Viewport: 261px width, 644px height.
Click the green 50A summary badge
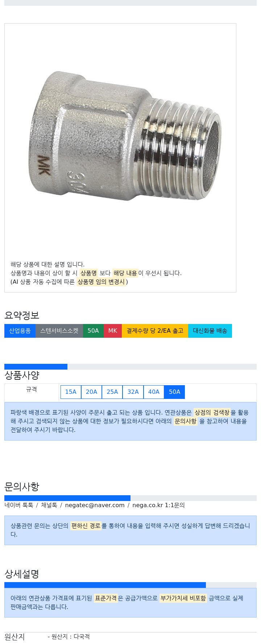coord(93,331)
